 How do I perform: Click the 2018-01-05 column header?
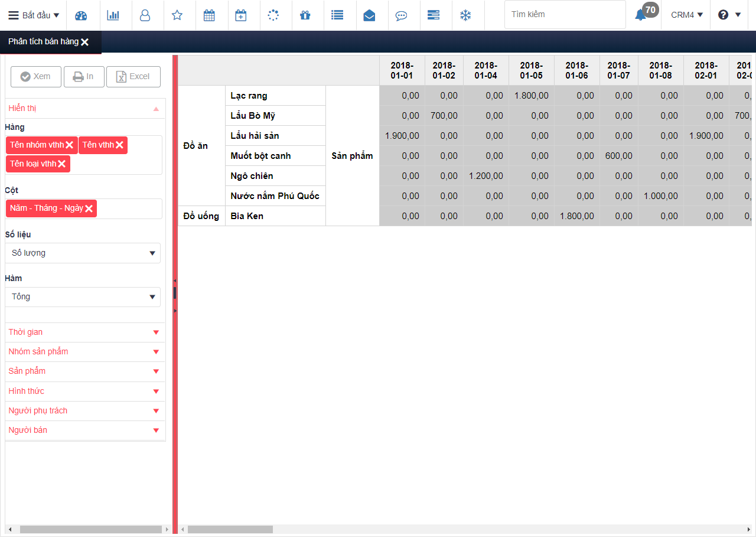[x=532, y=70]
